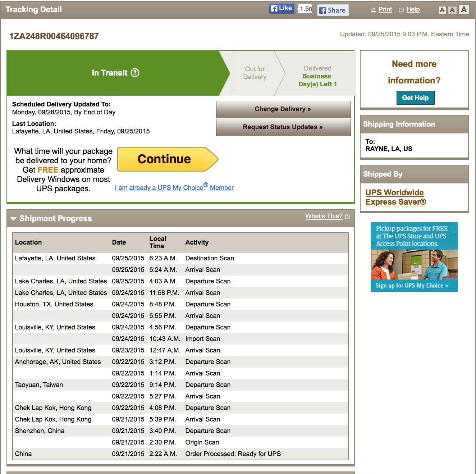Click the Destination Scan activity entry
This screenshot has height=474, width=476.
click(210, 258)
